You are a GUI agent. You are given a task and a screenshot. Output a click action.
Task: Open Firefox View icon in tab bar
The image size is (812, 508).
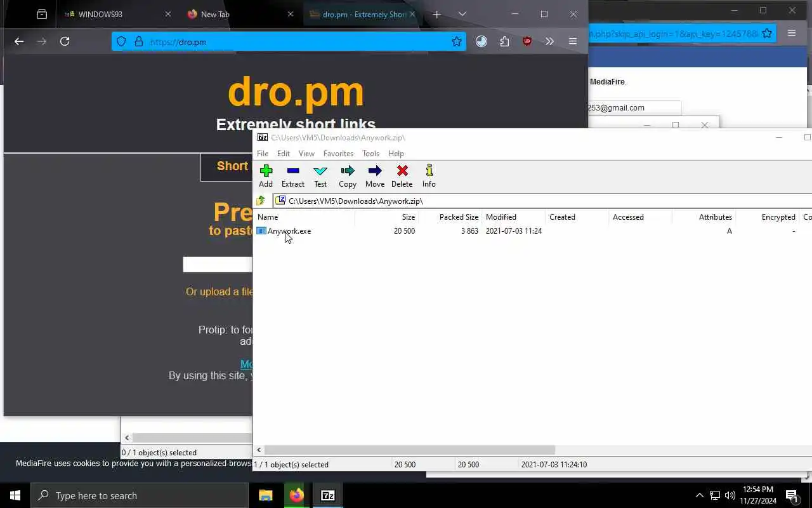click(x=42, y=14)
